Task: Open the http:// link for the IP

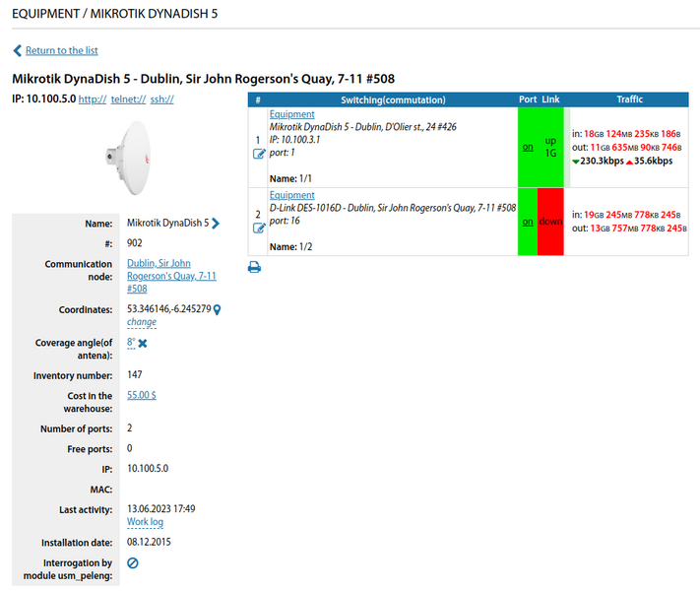Action: [93, 99]
